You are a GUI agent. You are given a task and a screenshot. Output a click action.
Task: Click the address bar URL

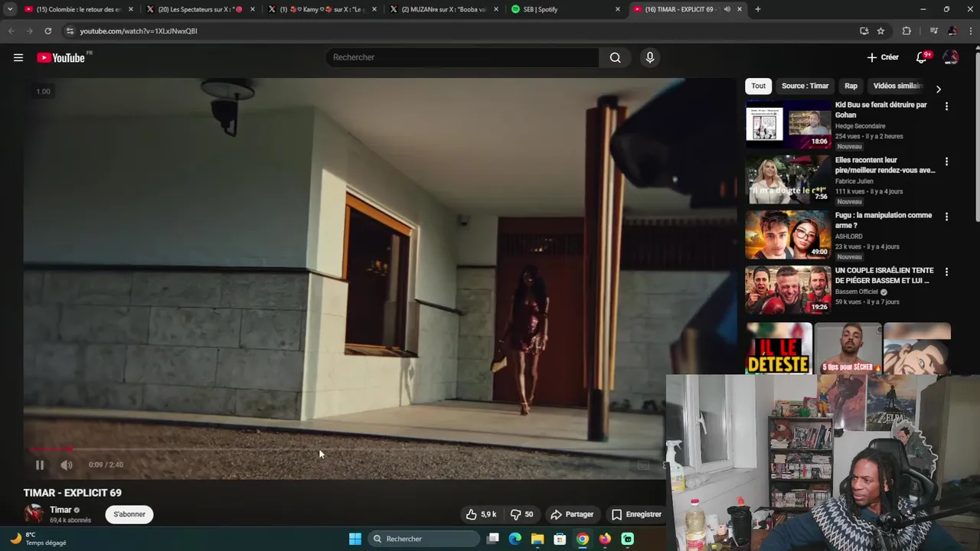point(139,31)
